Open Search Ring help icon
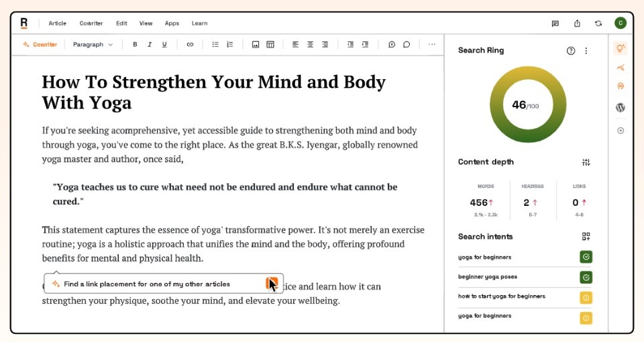644x342 pixels. coord(571,51)
